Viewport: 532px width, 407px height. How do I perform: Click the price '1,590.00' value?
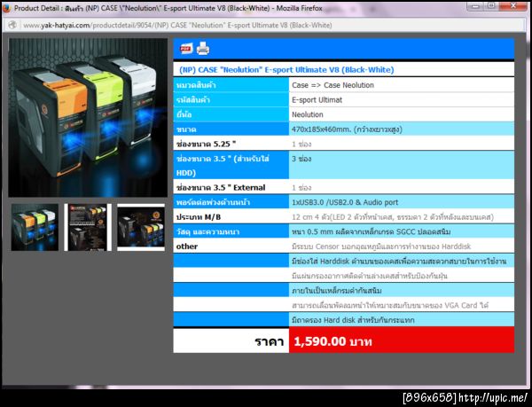(332, 341)
